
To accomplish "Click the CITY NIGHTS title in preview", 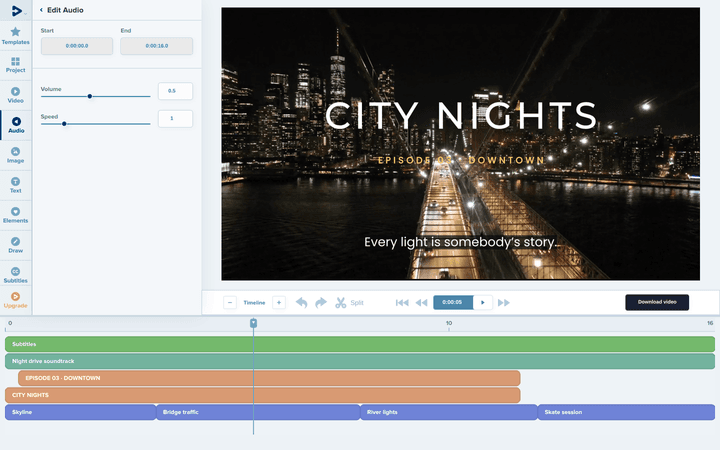I will 461,115.
